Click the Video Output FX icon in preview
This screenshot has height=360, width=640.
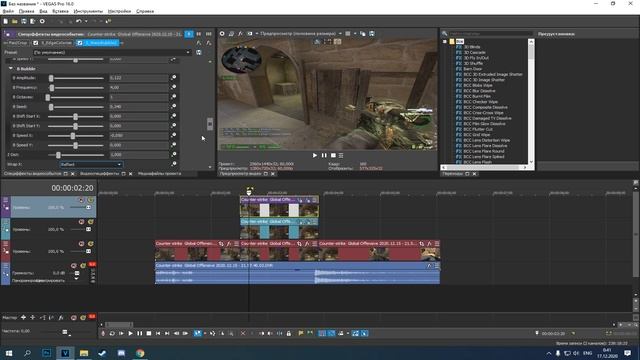240,33
